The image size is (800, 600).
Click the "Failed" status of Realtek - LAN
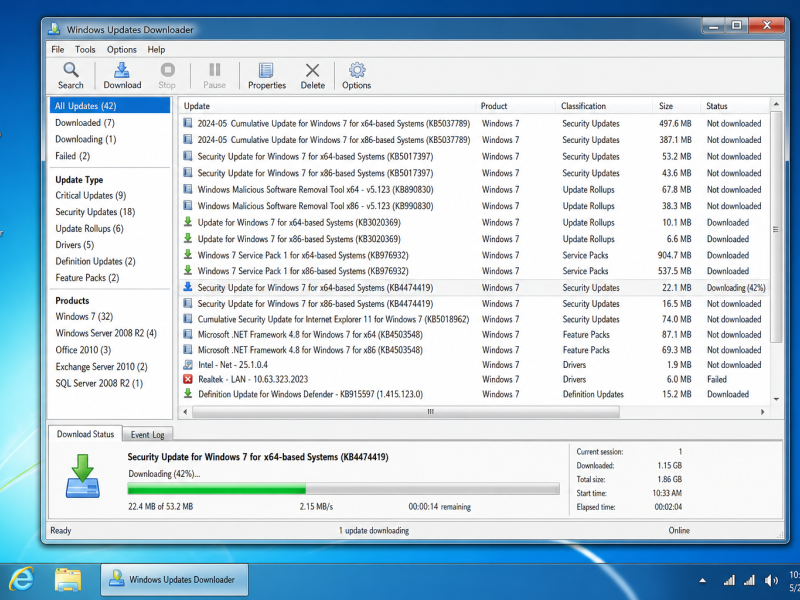tap(716, 379)
